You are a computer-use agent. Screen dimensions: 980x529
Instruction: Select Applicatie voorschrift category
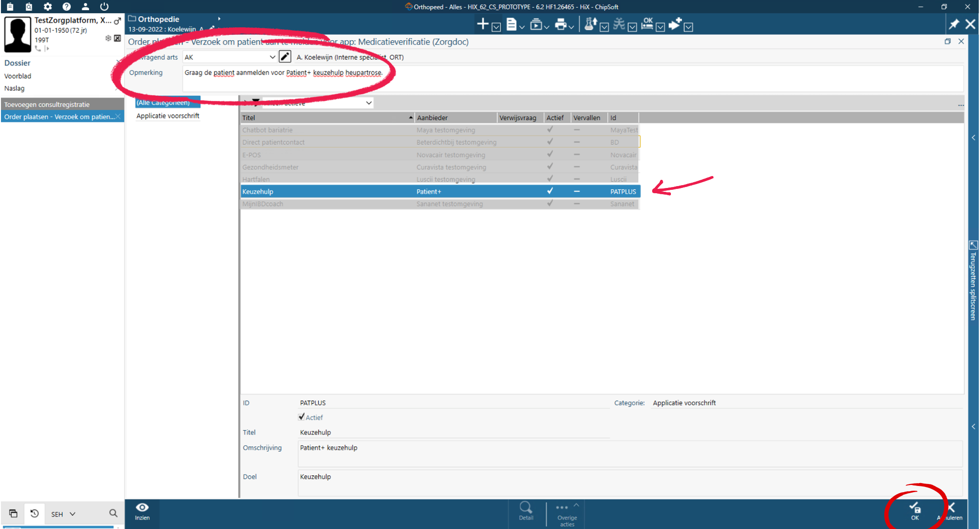coord(167,116)
